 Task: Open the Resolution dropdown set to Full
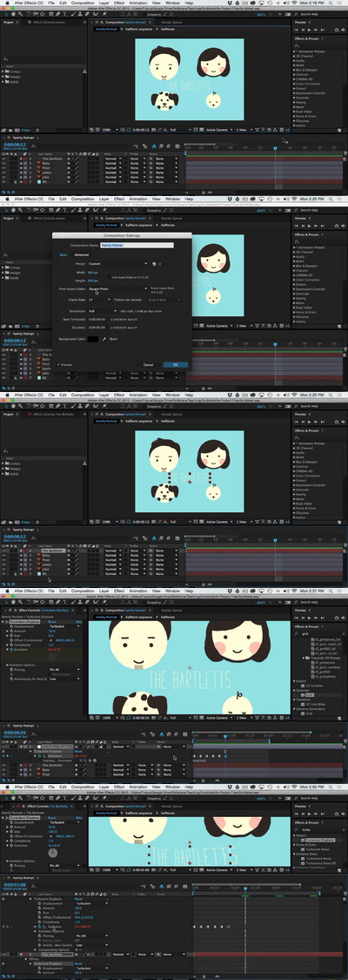tap(103, 311)
